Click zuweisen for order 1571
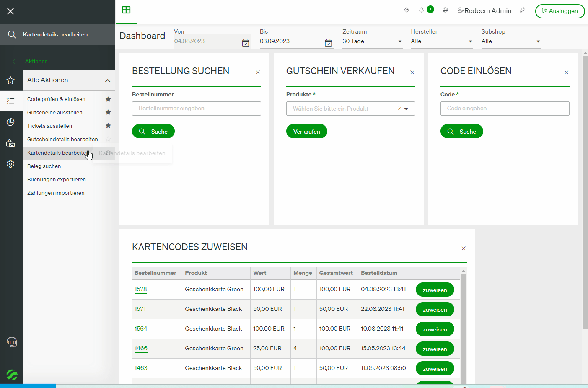 (435, 309)
